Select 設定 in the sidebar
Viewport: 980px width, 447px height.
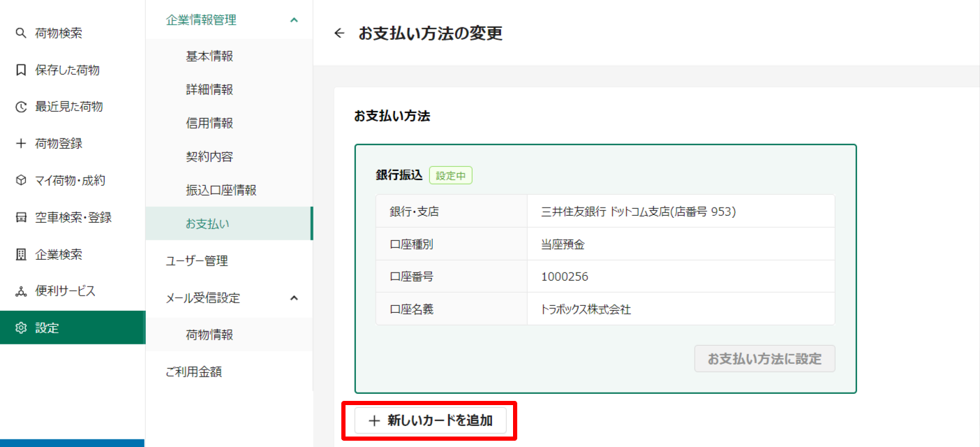73,328
